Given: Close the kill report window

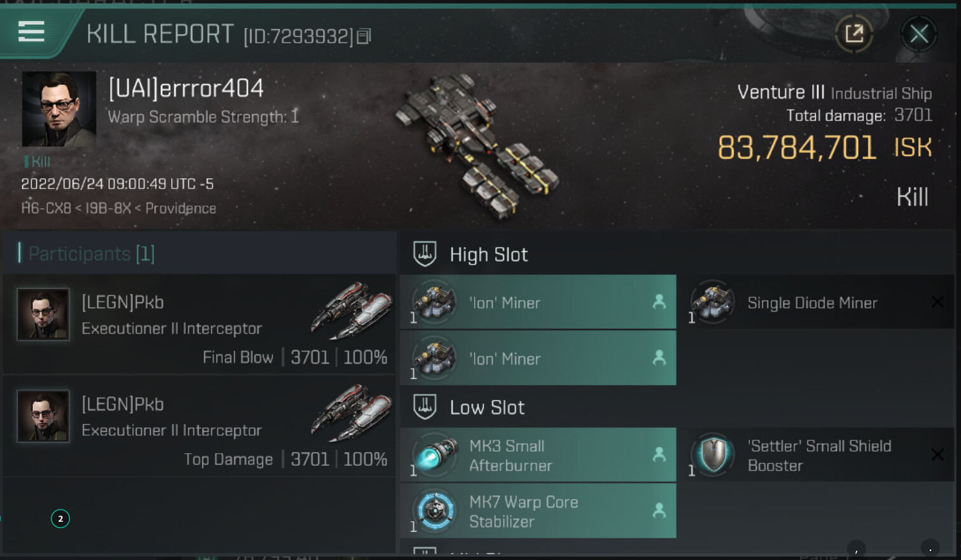Looking at the screenshot, I should click(x=918, y=33).
